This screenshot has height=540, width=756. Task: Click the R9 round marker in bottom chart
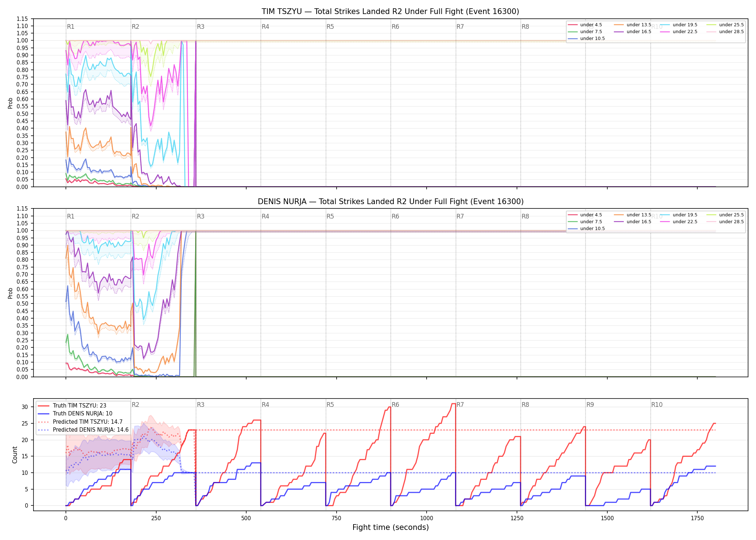(x=590, y=405)
